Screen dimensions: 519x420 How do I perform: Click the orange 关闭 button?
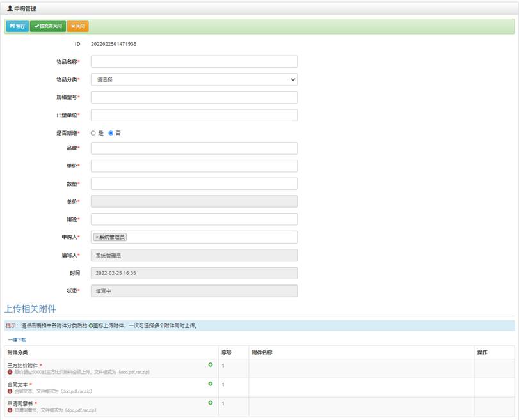[x=77, y=26]
